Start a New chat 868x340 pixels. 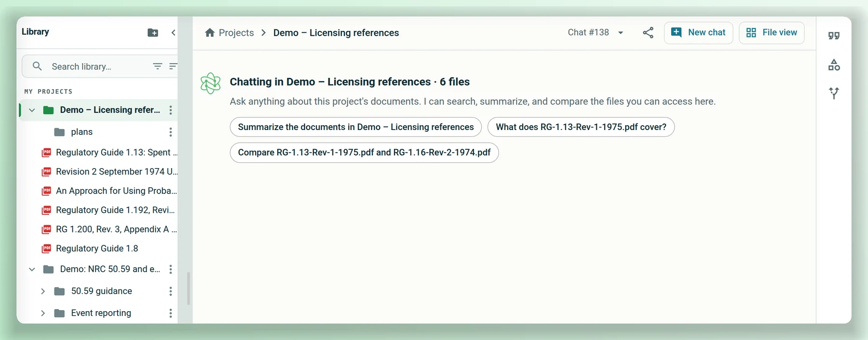[698, 33]
